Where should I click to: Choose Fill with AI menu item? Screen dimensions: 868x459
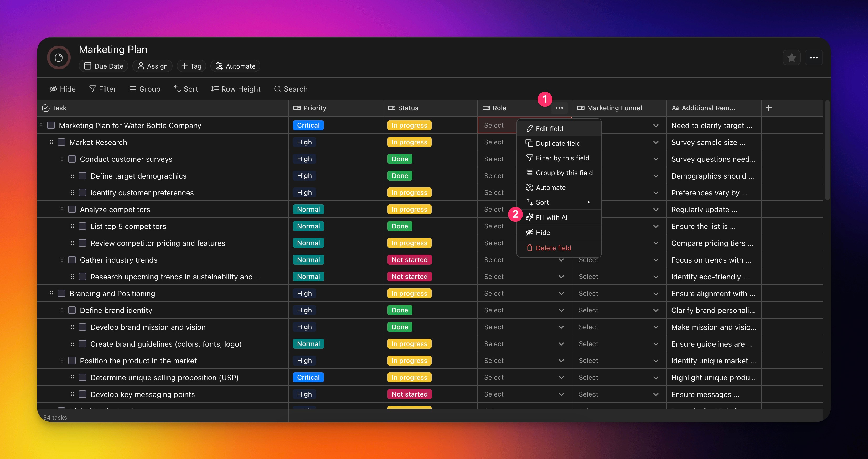551,217
